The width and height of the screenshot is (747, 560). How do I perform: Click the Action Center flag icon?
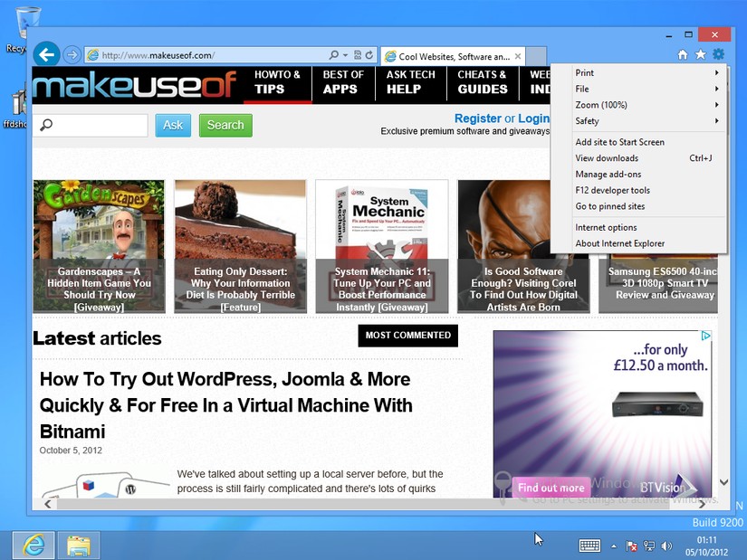(631, 546)
